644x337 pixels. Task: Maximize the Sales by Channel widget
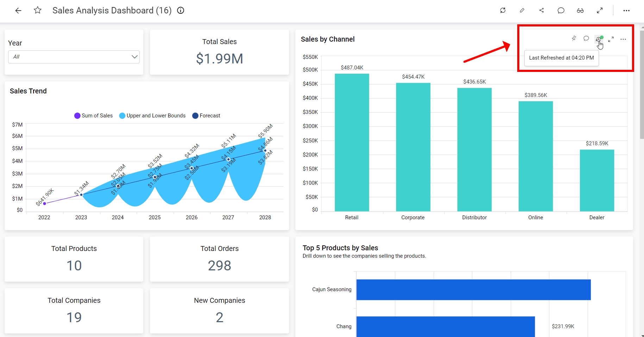click(x=611, y=39)
